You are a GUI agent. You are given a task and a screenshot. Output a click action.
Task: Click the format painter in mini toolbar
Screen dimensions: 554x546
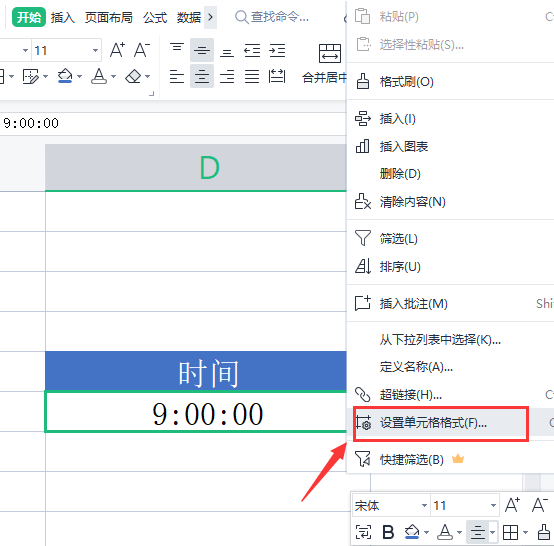point(544,532)
